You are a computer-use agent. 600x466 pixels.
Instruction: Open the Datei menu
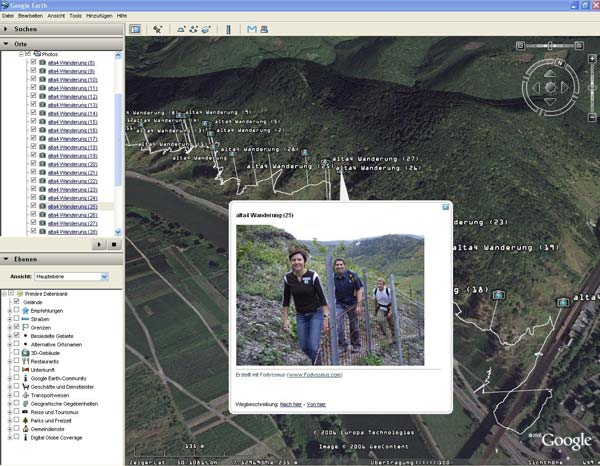pyautogui.click(x=8, y=16)
